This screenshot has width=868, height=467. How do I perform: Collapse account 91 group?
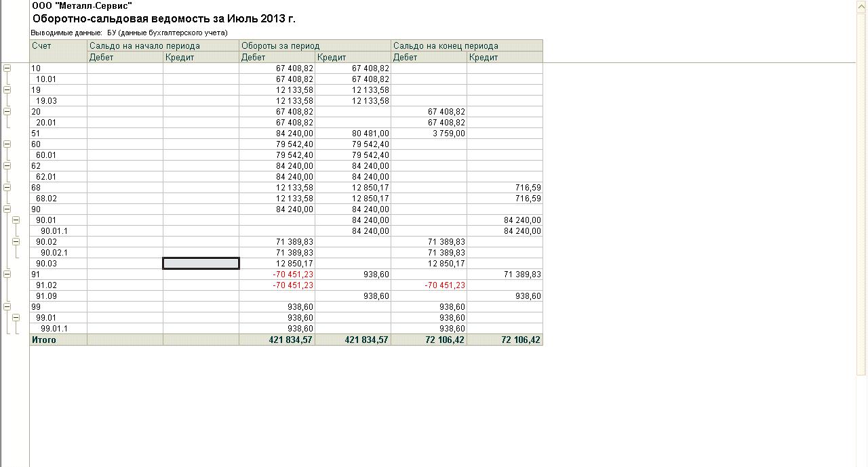7,274
